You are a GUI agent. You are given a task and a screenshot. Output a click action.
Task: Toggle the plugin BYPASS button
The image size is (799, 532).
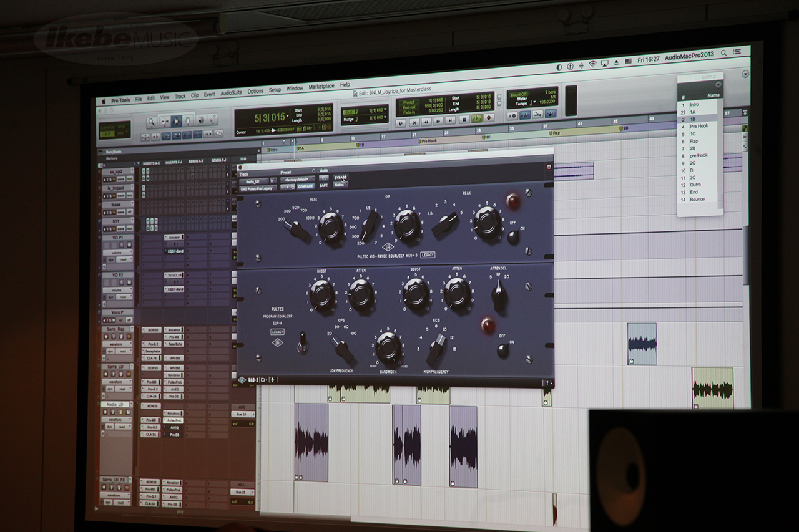click(x=340, y=177)
